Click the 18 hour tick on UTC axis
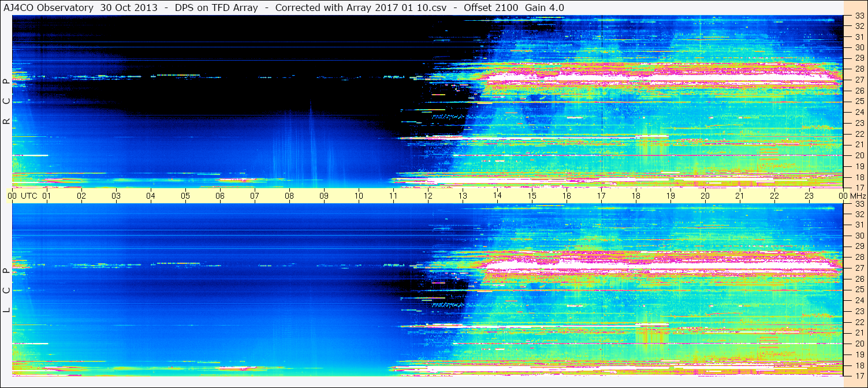 click(x=636, y=196)
